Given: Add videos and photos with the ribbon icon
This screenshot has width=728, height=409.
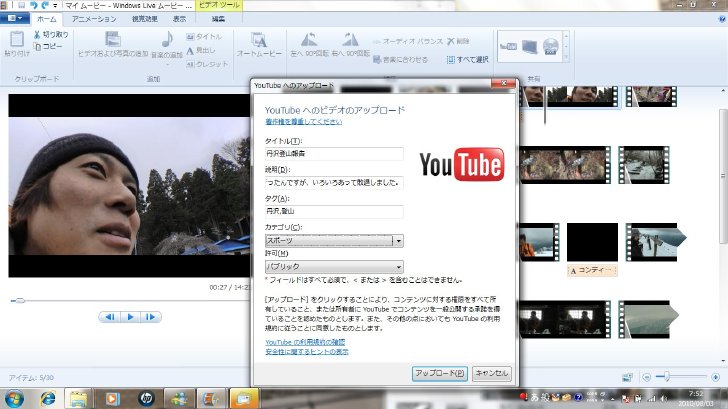Looking at the screenshot, I should coord(113,39).
